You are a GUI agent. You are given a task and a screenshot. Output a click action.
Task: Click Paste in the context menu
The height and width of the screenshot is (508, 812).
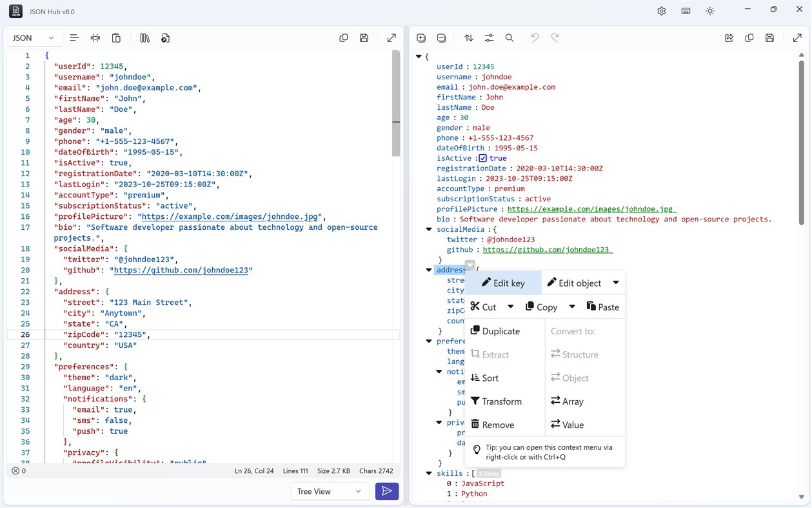point(602,307)
